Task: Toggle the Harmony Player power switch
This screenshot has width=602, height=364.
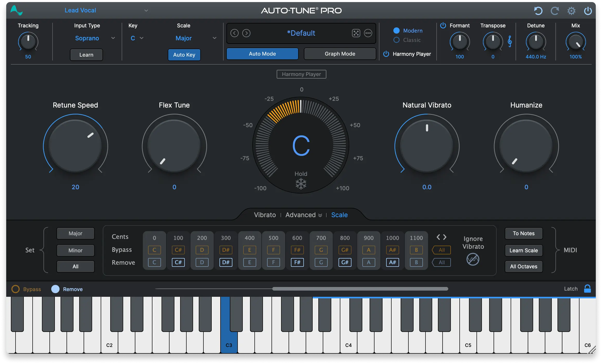Action: click(x=386, y=54)
